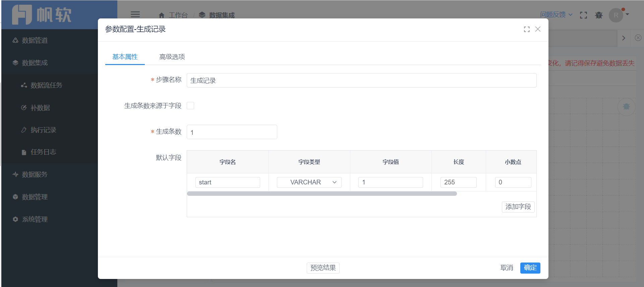This screenshot has width=644, height=287.
Task: Click the bug debug icon in top bar
Action: tap(599, 15)
